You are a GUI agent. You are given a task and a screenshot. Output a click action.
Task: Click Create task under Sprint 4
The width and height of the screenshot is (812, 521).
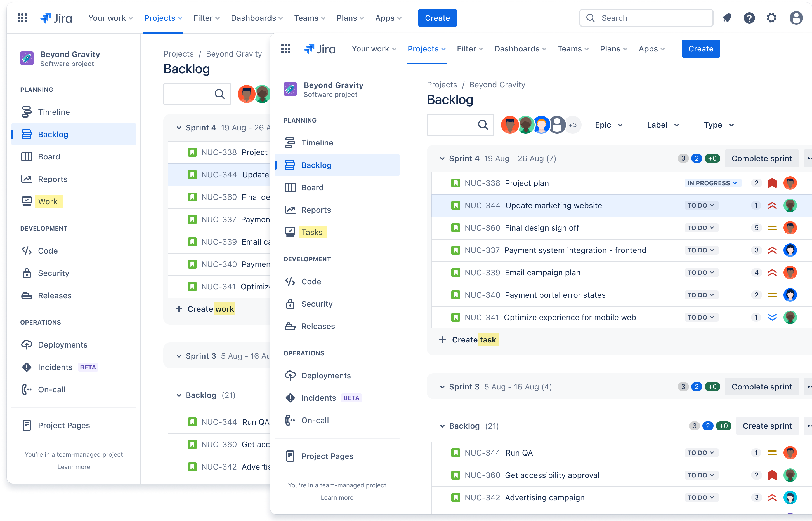[468, 340]
